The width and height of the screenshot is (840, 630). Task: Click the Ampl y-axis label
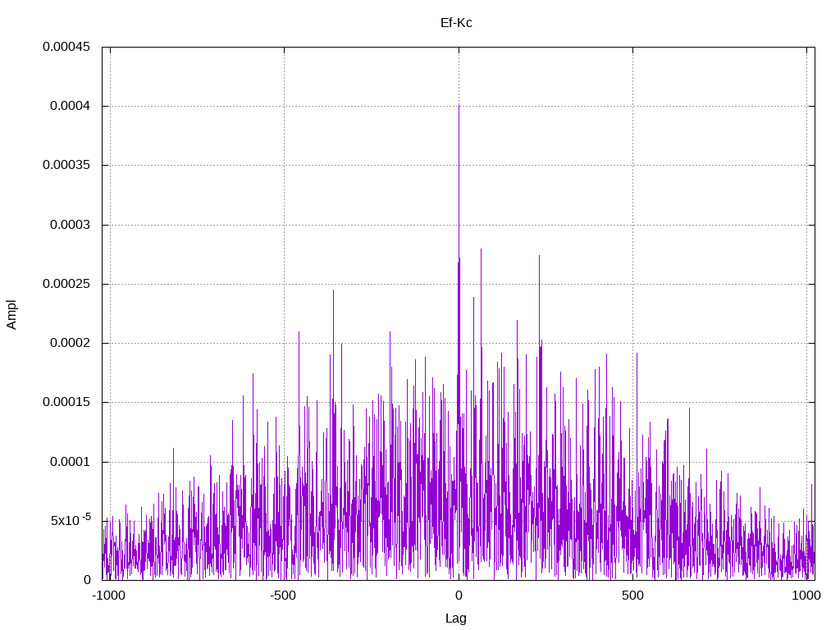11,314
